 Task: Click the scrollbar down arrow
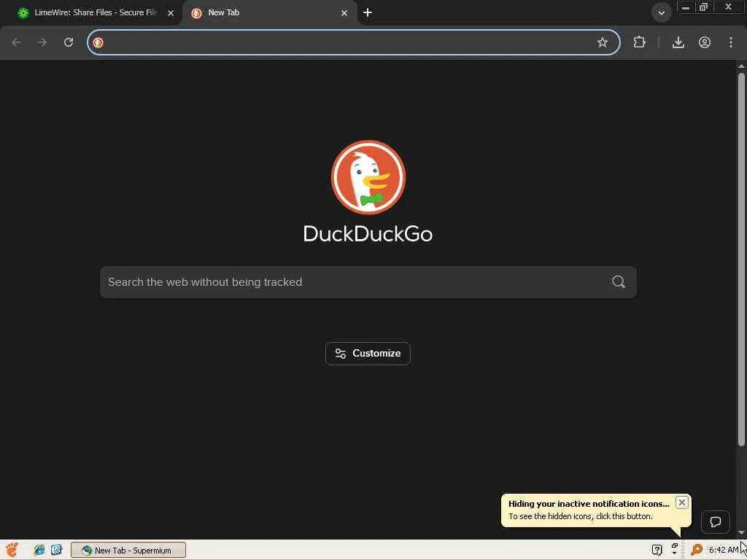tap(741, 533)
